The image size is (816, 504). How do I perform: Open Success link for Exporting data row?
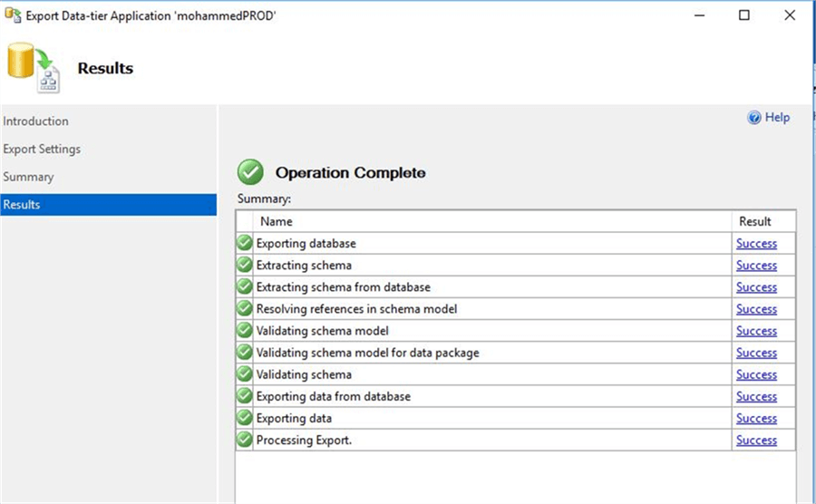coord(756,418)
